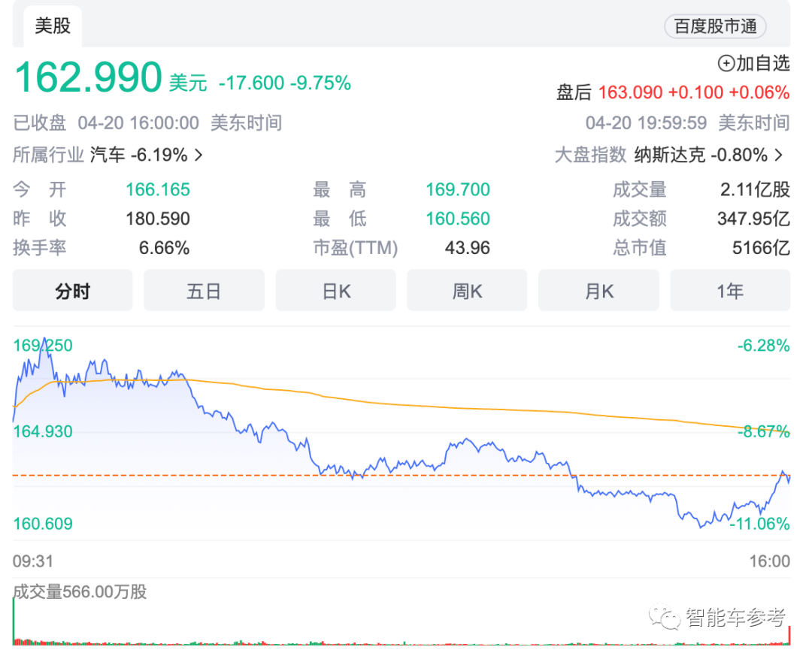Switch to the 月K monthly candlestick view
Screen dimensions: 812x653
tap(598, 291)
